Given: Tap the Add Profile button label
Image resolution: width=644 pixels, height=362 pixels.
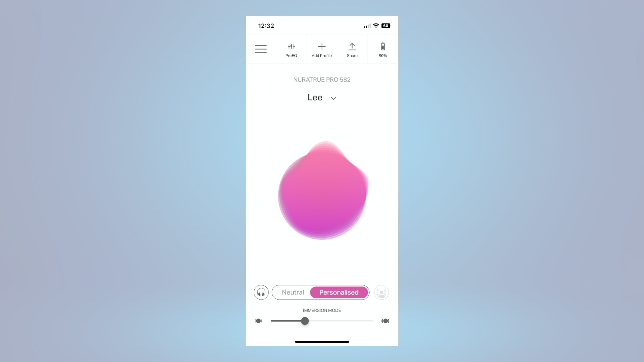Looking at the screenshot, I should coord(322,55).
